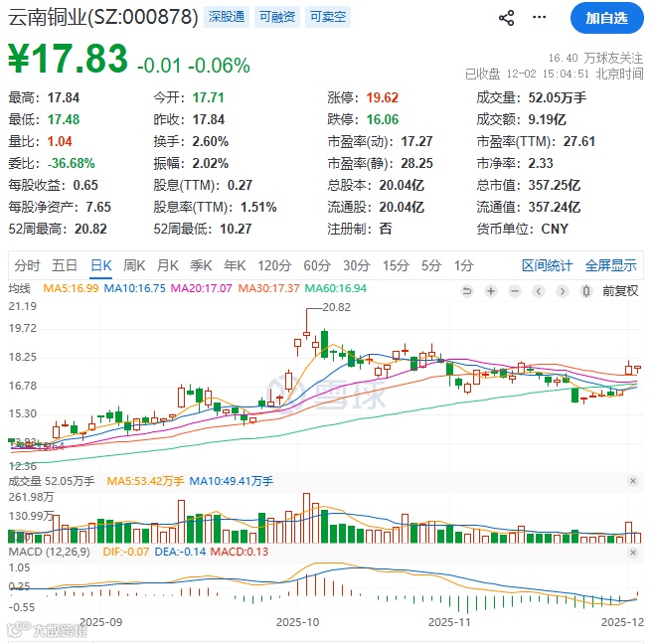This screenshot has height=644, width=654.
Task: Switch to the 5分 chart
Action: click(430, 265)
